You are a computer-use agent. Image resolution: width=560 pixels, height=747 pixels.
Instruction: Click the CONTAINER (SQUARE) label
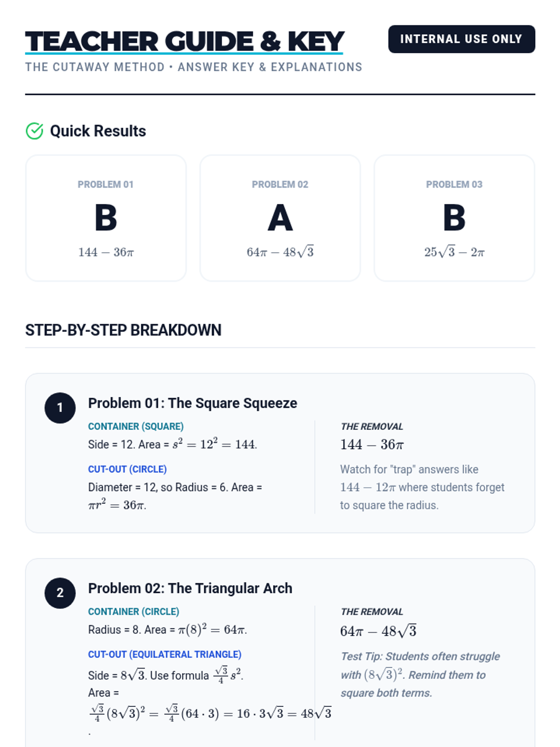[x=136, y=426]
